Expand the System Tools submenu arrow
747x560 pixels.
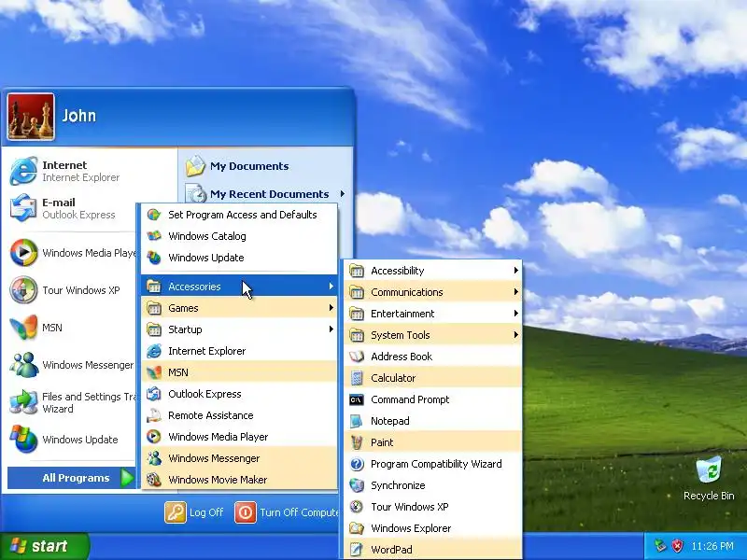tap(516, 335)
